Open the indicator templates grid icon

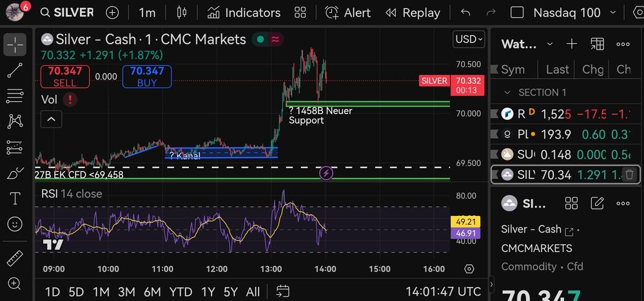[300, 13]
